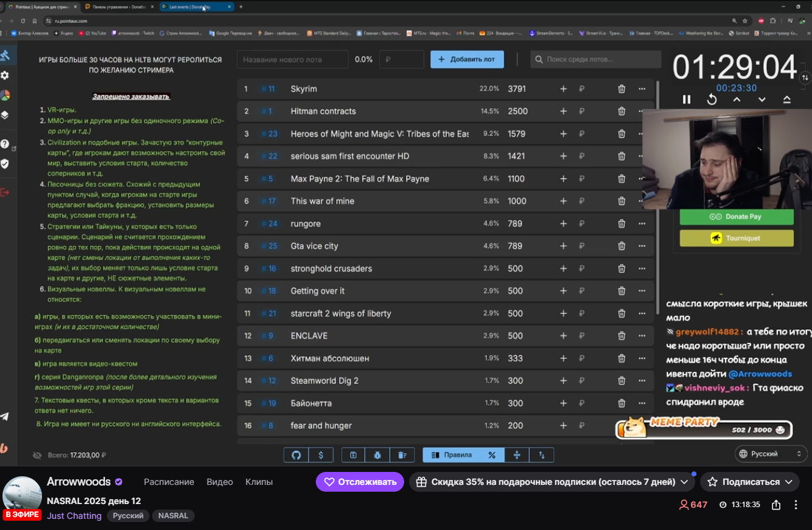Open the Расписание channel tab
812x530 pixels.
point(169,482)
